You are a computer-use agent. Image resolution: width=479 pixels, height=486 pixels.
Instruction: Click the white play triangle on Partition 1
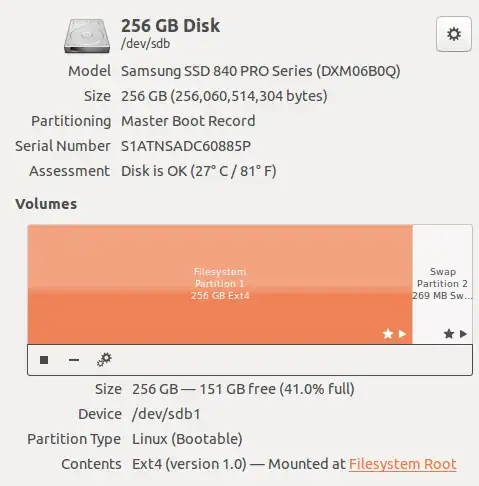coord(402,334)
